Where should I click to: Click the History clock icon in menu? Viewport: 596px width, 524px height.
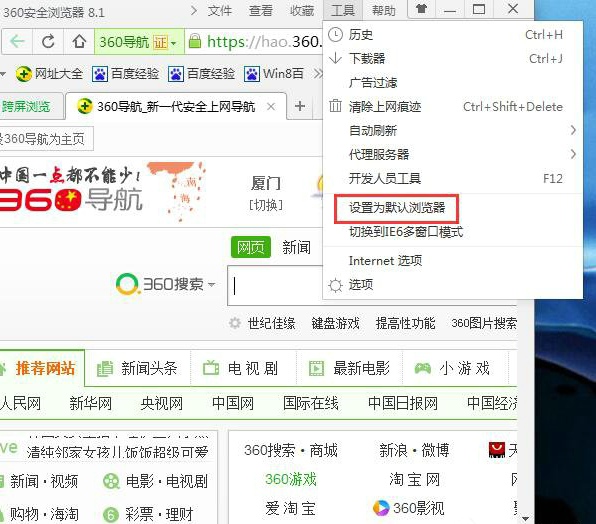click(x=335, y=35)
